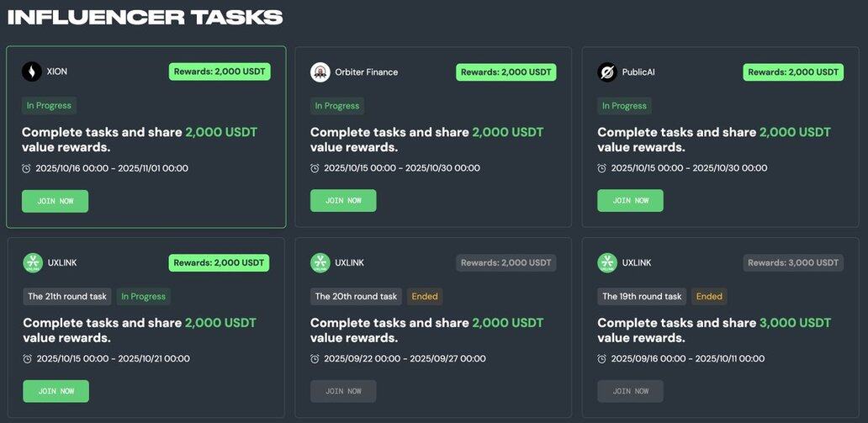
Task: Click clock icon beside XION task dates
Action: point(26,168)
